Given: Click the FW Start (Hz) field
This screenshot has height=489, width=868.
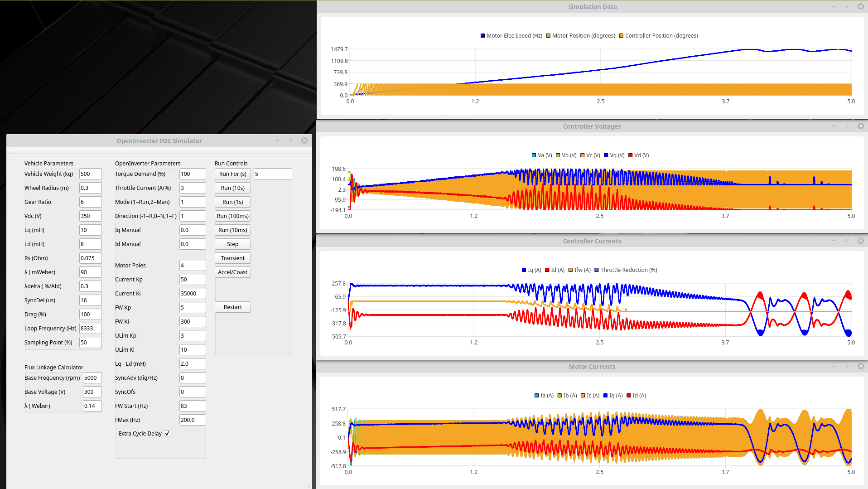Looking at the screenshot, I should [x=192, y=406].
